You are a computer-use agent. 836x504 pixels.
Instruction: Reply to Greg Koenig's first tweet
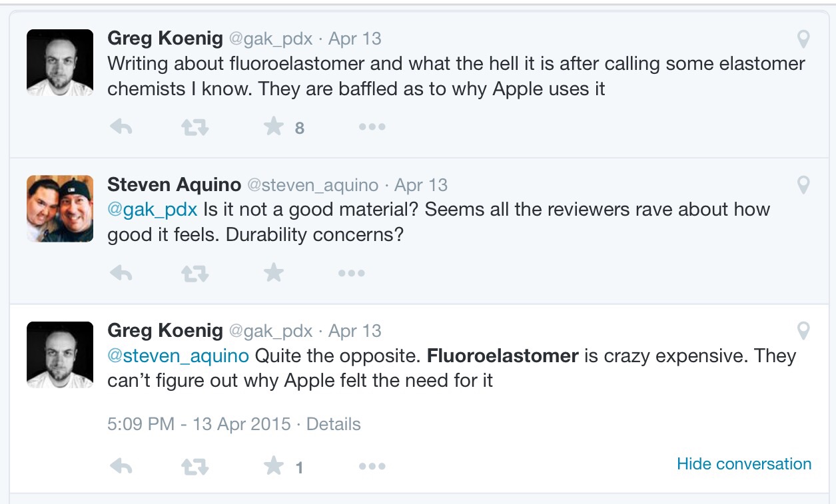121,126
